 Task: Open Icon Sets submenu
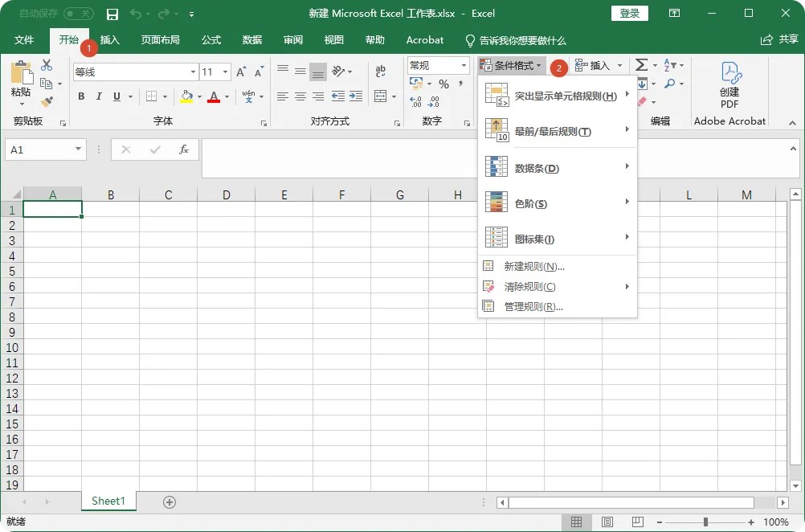coord(558,239)
